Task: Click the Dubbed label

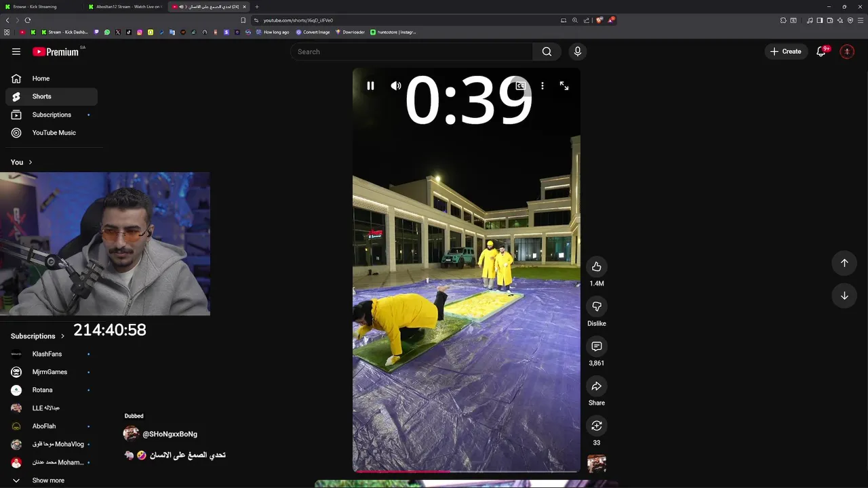Action: point(134,416)
